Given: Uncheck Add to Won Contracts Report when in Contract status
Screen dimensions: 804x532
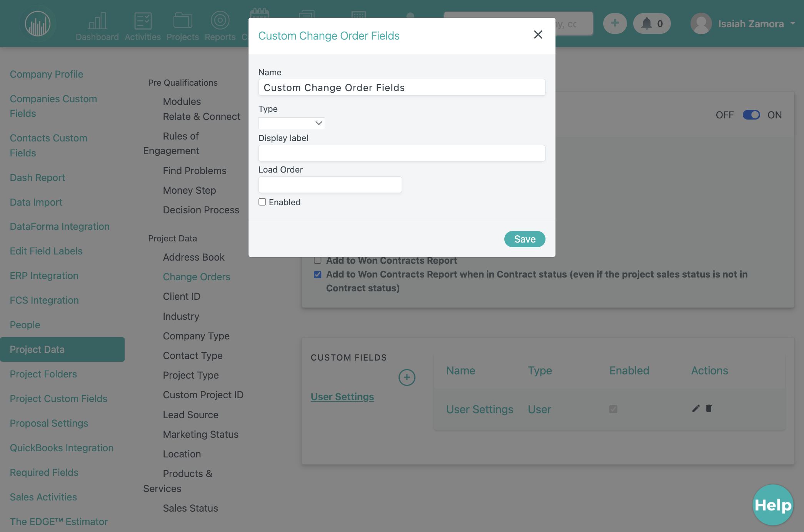Looking at the screenshot, I should (317, 274).
